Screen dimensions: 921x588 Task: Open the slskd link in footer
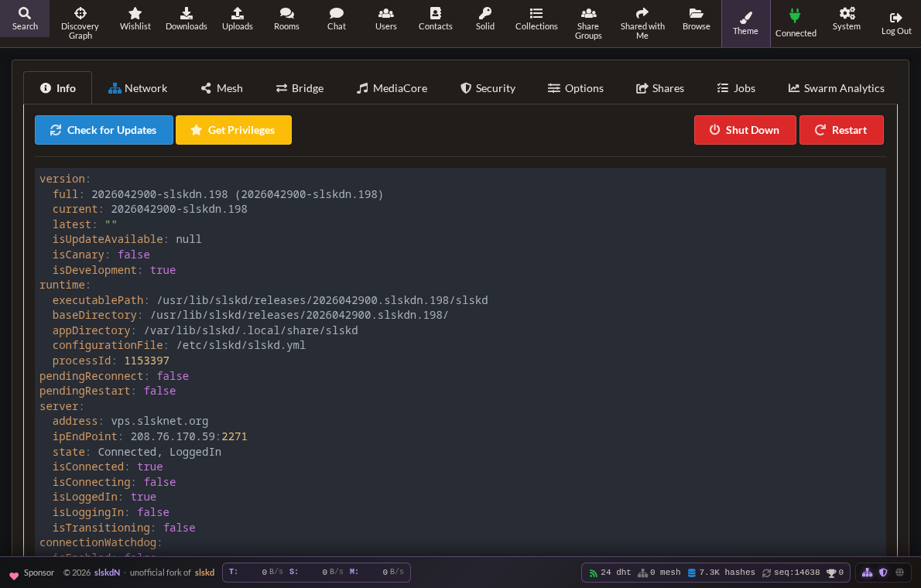[x=204, y=573]
